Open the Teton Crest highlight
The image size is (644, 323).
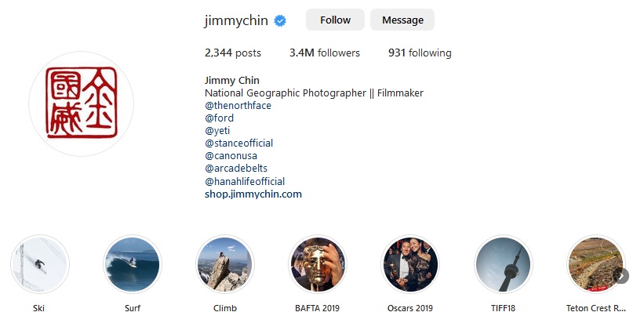click(x=595, y=264)
